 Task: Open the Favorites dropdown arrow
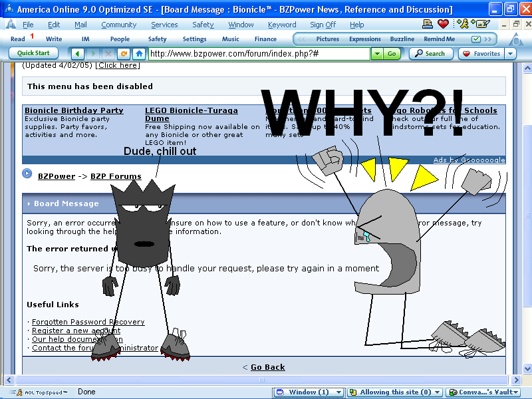pos(510,54)
